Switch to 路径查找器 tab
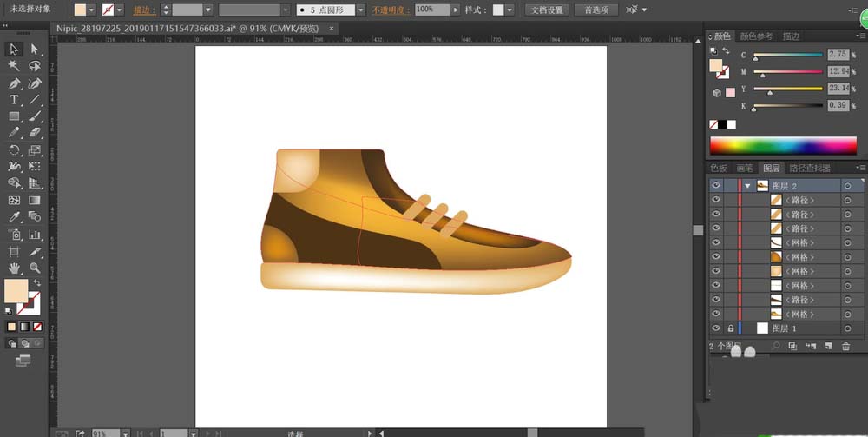This screenshot has width=868, height=437. click(810, 168)
